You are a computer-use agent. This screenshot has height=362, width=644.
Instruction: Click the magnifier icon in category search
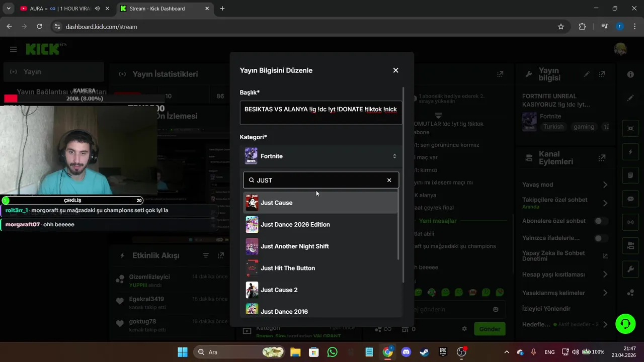click(x=252, y=180)
